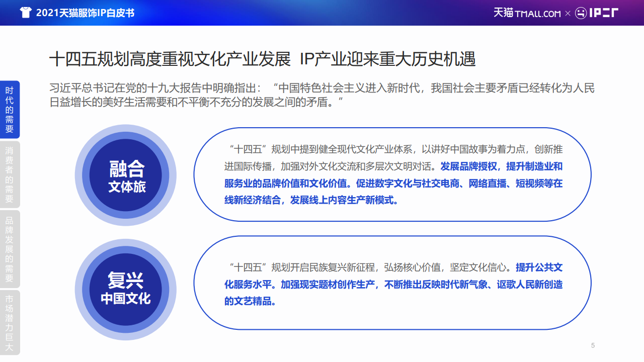Click the heading 十四五规划高度重视文化产业发展
The height and width of the screenshot is (362, 644).
tap(170, 59)
